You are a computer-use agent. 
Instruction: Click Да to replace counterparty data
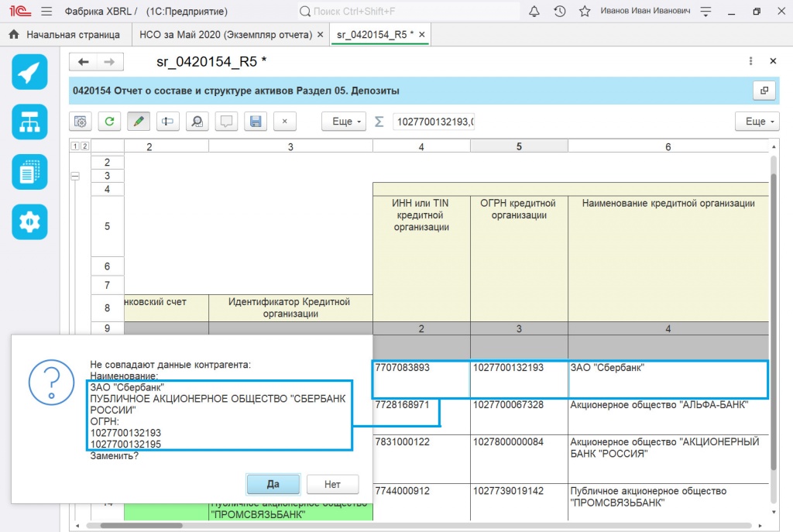[x=273, y=485]
